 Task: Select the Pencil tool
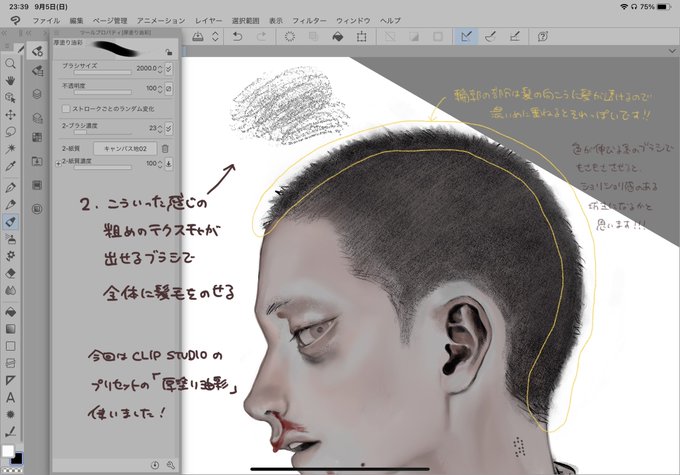(x=10, y=204)
